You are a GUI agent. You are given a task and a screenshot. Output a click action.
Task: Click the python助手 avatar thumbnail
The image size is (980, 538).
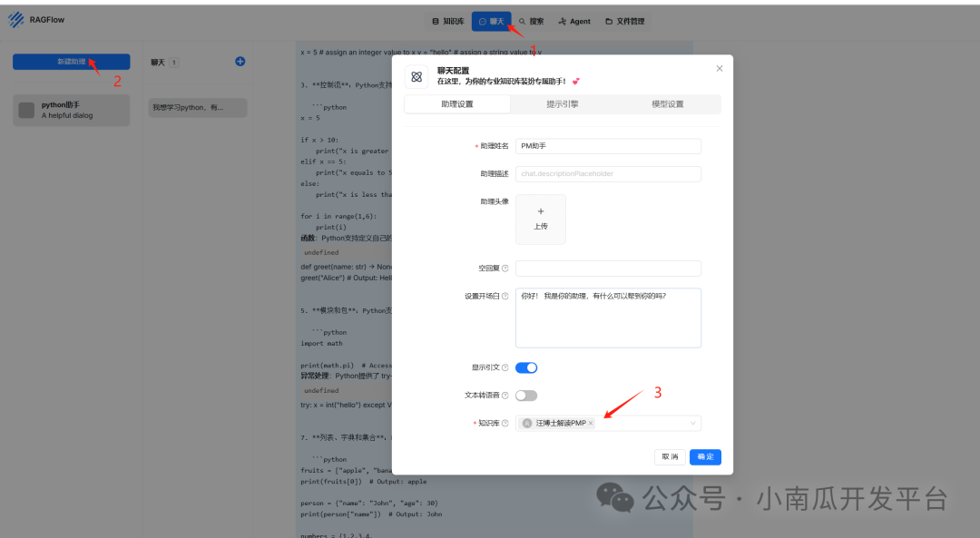pos(26,111)
